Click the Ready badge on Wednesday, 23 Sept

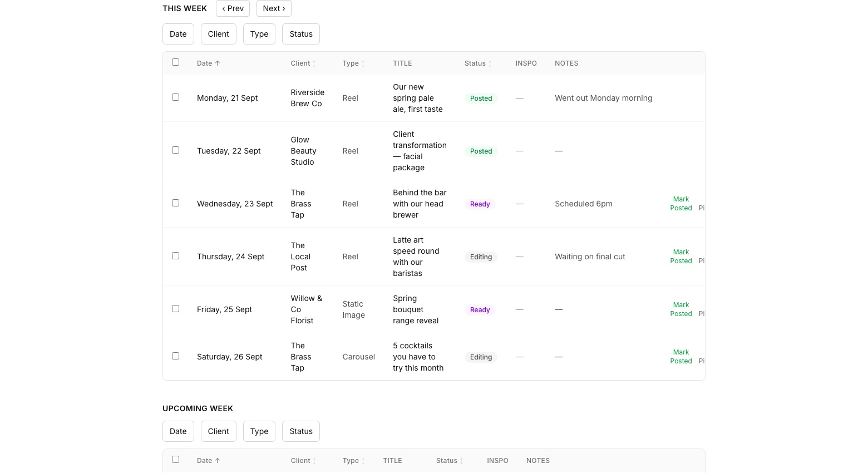(x=480, y=204)
